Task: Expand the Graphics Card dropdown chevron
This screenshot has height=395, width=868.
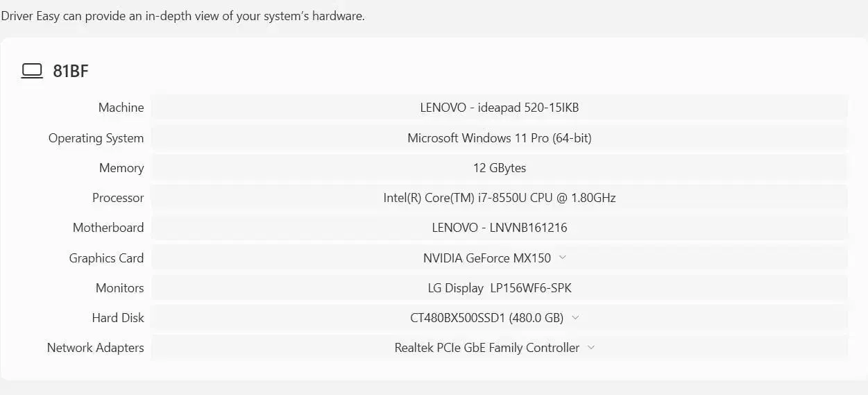Action: click(563, 258)
